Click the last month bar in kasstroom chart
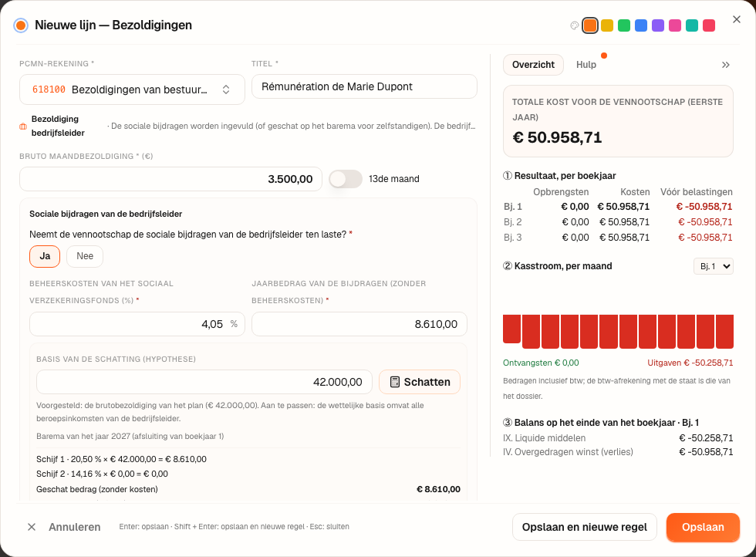 click(724, 331)
